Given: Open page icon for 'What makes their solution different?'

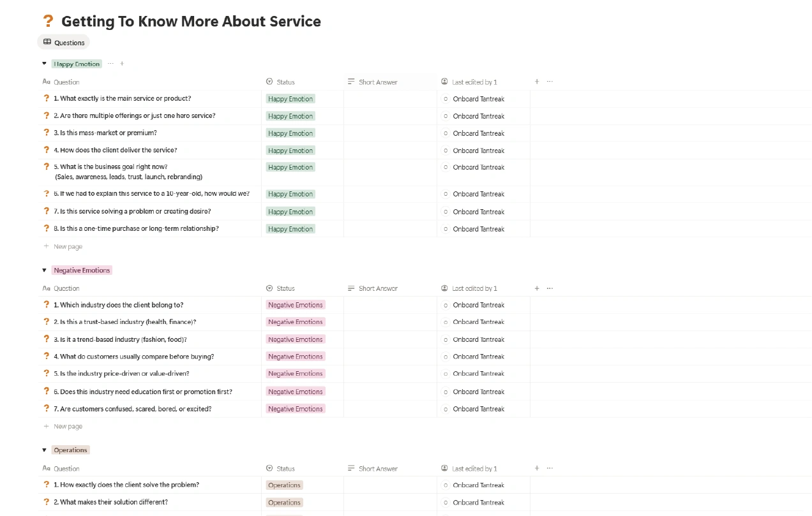Looking at the screenshot, I should [47, 502].
